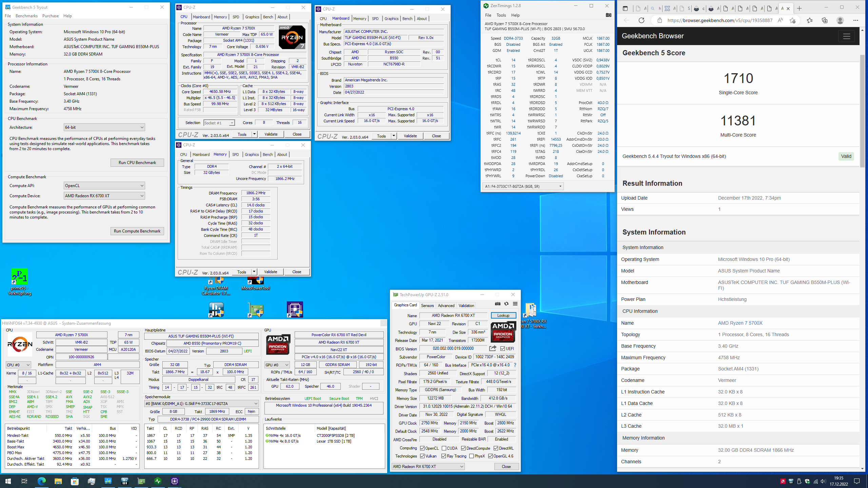868x488 pixels.
Task: Open File Explorer from taskbar
Action: tap(58, 481)
